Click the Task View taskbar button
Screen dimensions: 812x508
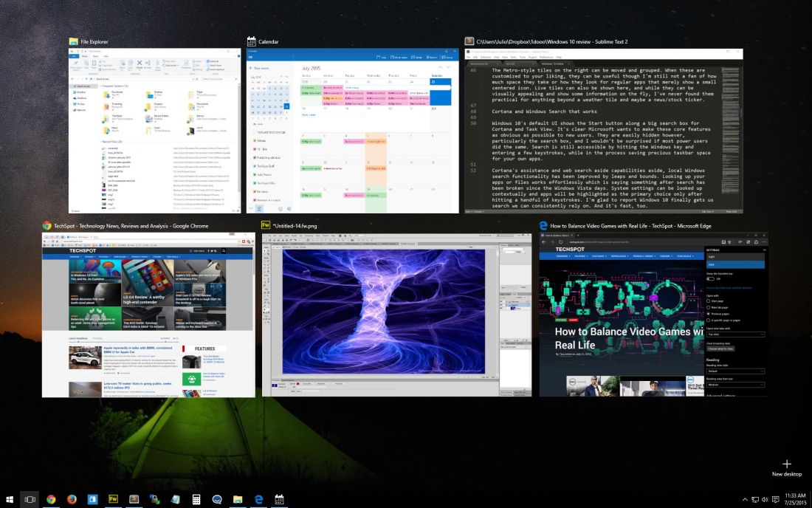[x=30, y=499]
